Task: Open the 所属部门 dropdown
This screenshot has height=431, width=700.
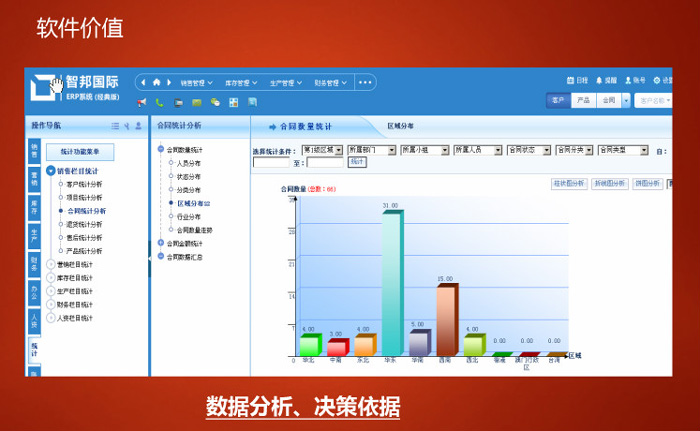Action: coord(391,150)
